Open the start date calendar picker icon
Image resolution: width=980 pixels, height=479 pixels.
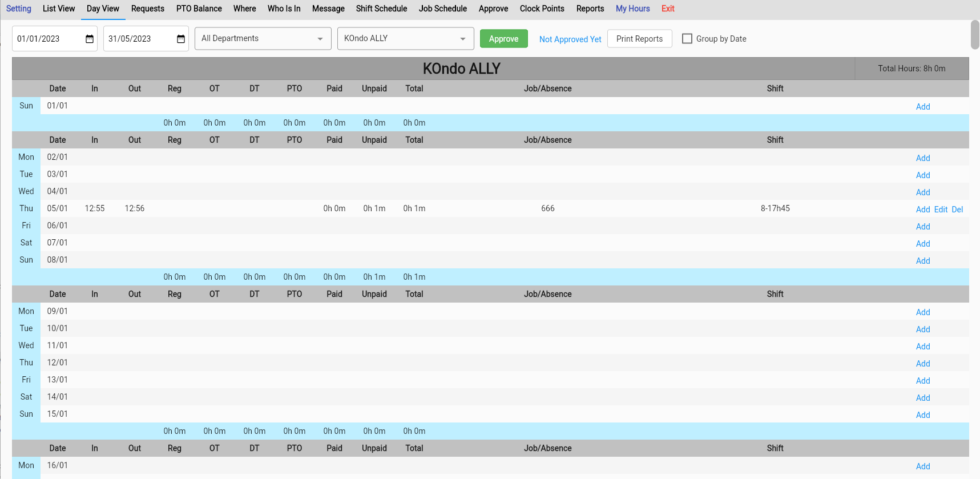90,39
